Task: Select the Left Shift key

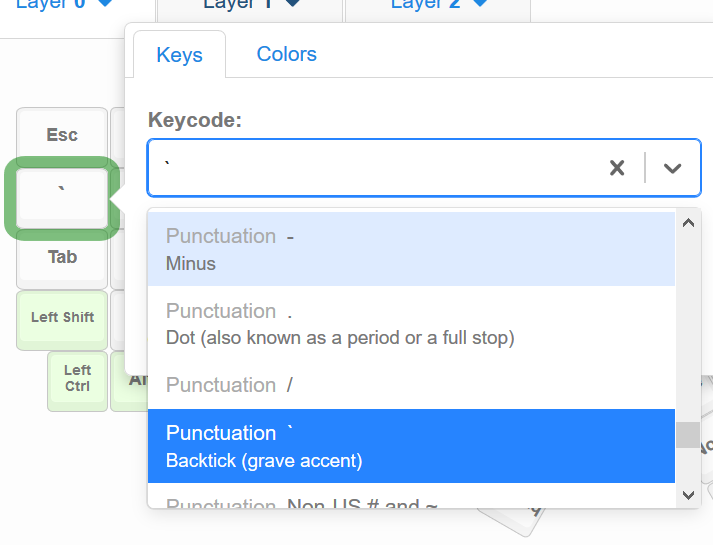Action: click(62, 317)
